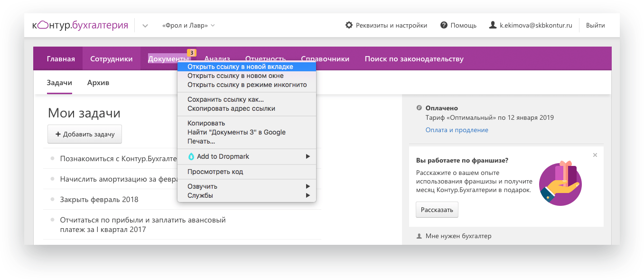Click the Вы работаете по франшизе? heading

[462, 160]
